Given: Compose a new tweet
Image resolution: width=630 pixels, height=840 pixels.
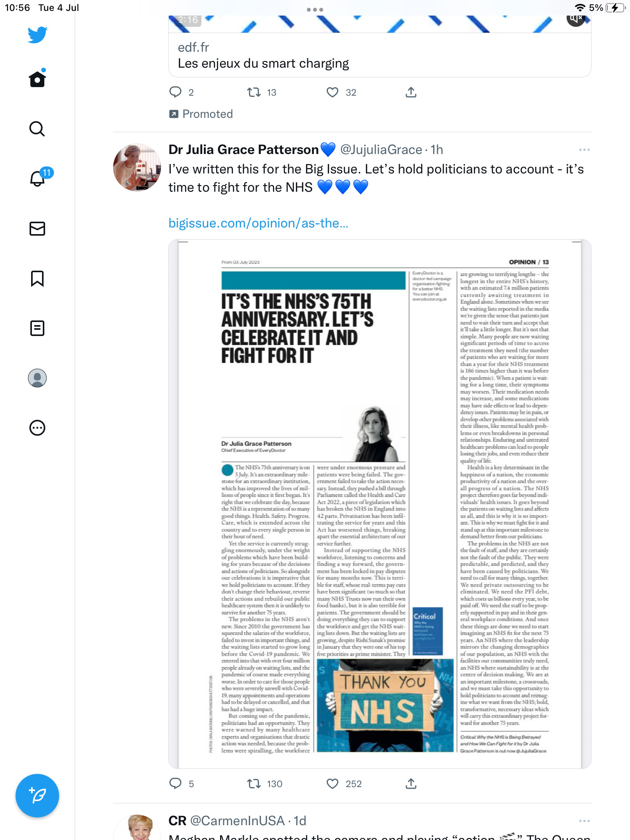Looking at the screenshot, I should click(37, 796).
